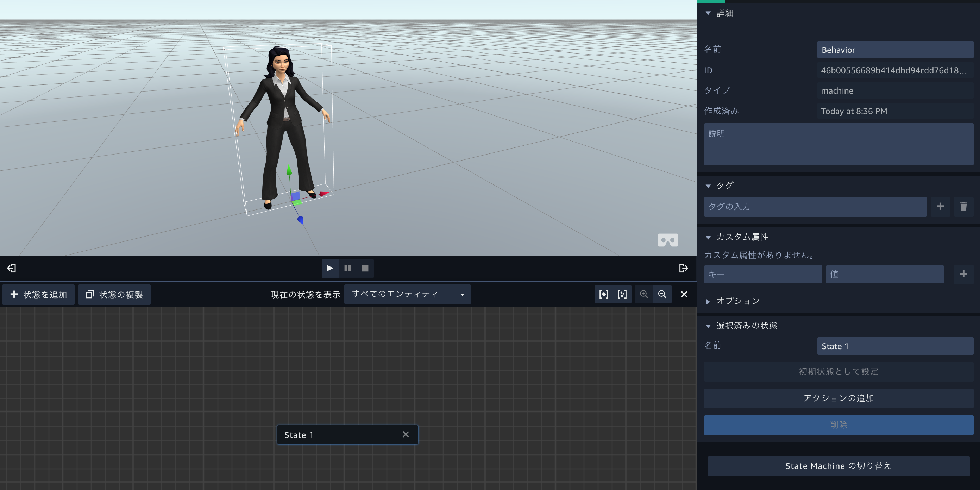Click the pause playback icon

click(x=347, y=268)
